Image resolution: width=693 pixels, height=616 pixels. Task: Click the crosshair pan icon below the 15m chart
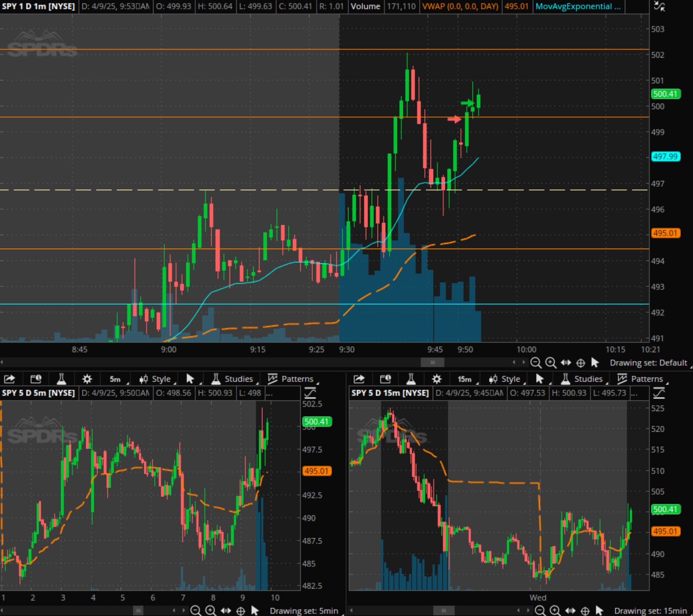click(585, 611)
